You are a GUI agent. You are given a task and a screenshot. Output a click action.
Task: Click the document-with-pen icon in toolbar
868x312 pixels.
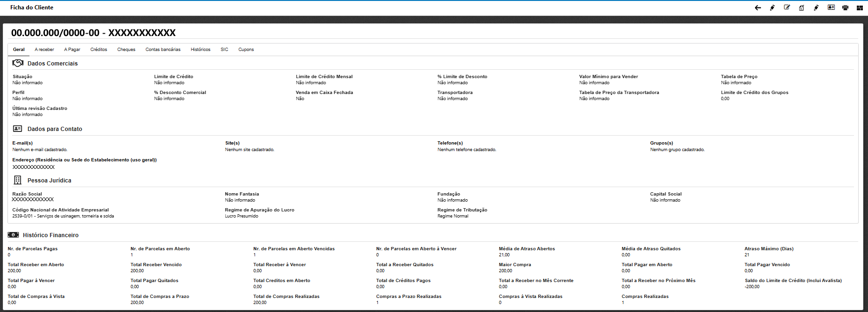coord(802,7)
